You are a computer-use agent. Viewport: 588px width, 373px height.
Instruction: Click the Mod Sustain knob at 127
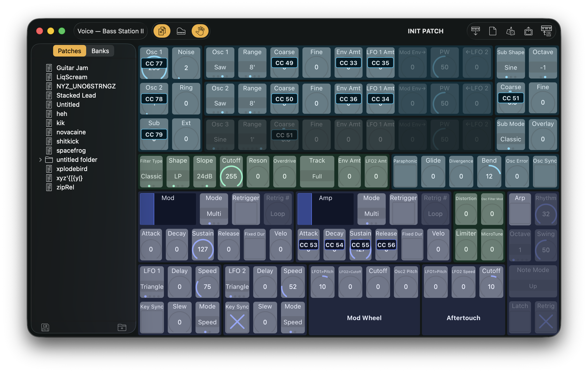click(x=203, y=249)
